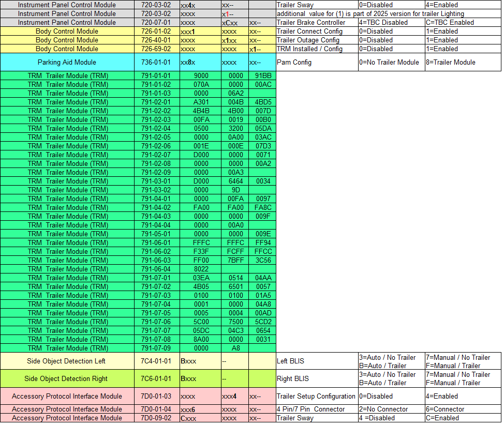Image resolution: width=504 pixels, height=426 pixels.
Task: Click the value 3200
Action: click(x=235, y=128)
